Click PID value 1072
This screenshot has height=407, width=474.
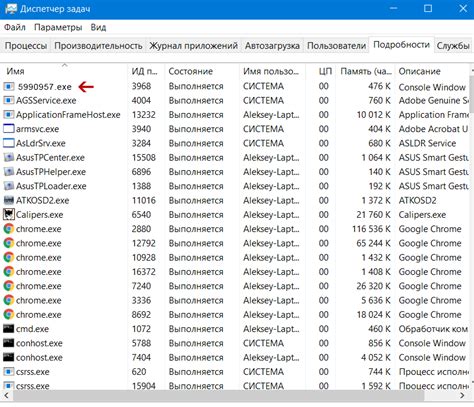tap(141, 329)
